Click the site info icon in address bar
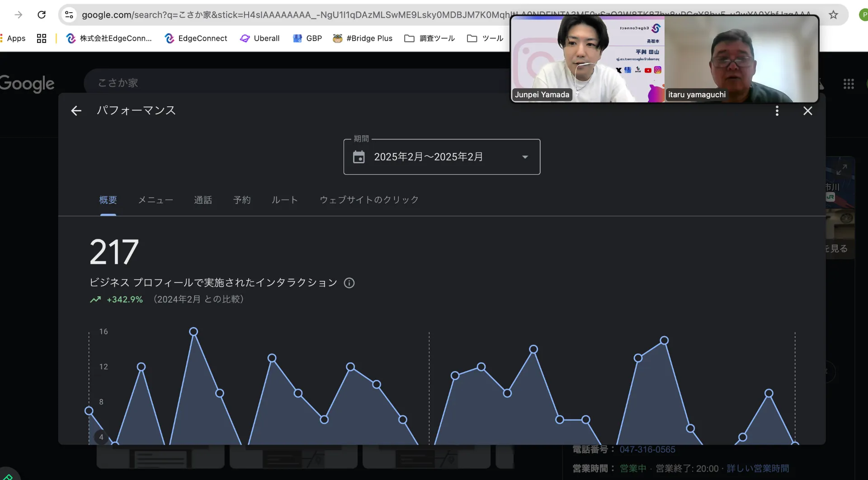The image size is (868, 480). click(x=69, y=15)
